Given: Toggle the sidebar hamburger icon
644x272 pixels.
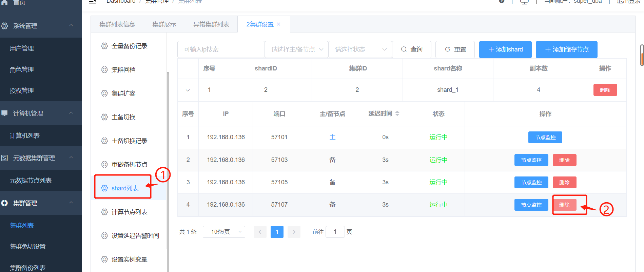Looking at the screenshot, I should coord(92,1).
